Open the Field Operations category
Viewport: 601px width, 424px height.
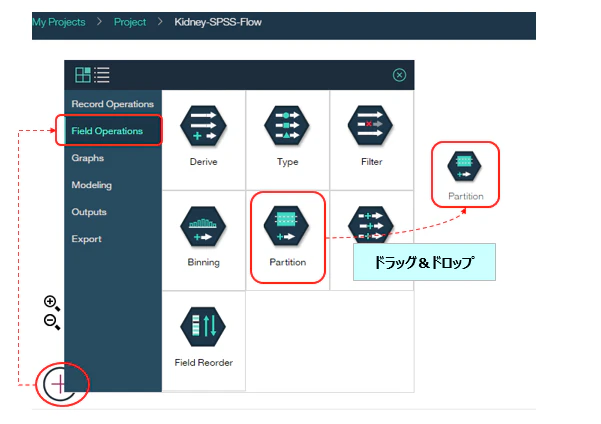pos(113,131)
